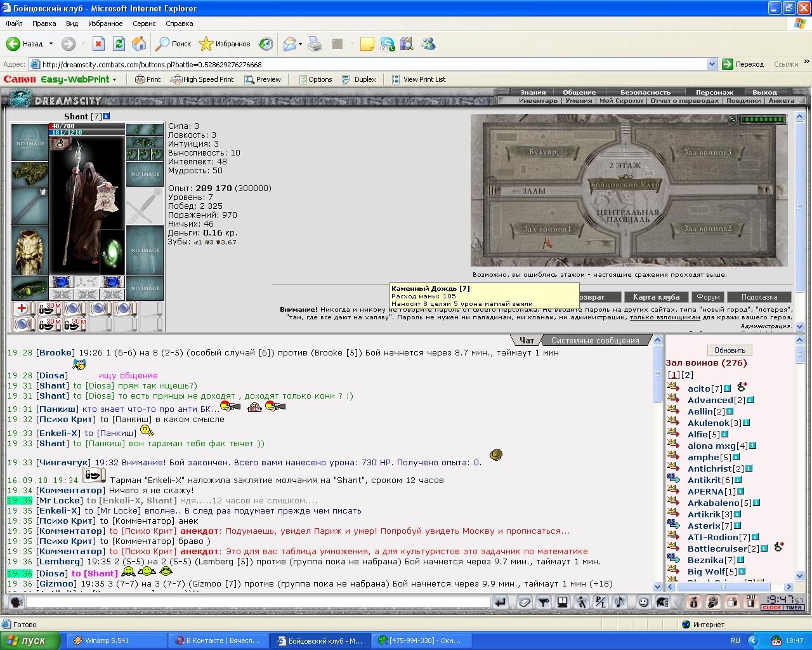This screenshot has height=650, width=812.
Task: Open the Персонаж menu
Action: point(714,92)
